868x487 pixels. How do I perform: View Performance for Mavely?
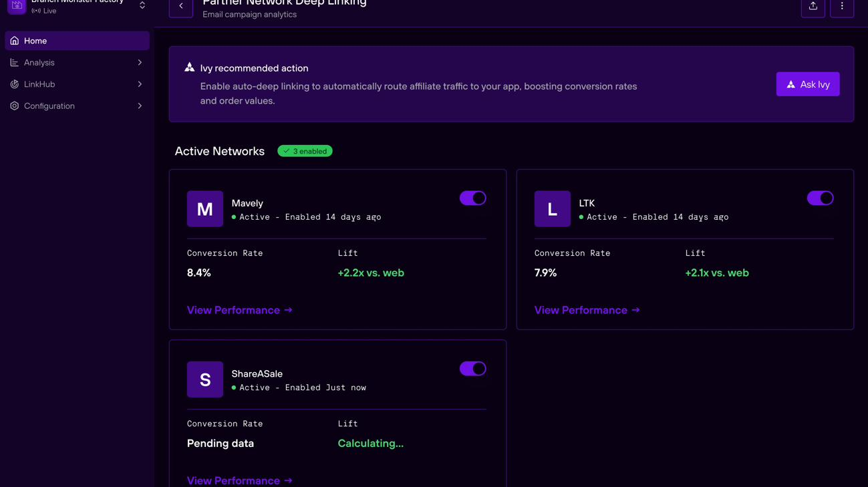pyautogui.click(x=240, y=310)
